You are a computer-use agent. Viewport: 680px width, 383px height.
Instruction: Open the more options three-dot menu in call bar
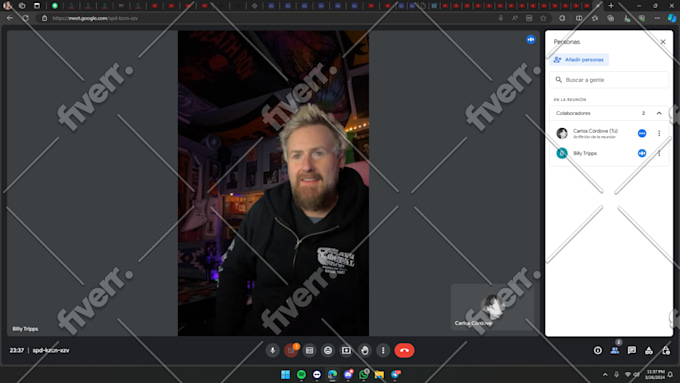click(x=383, y=350)
